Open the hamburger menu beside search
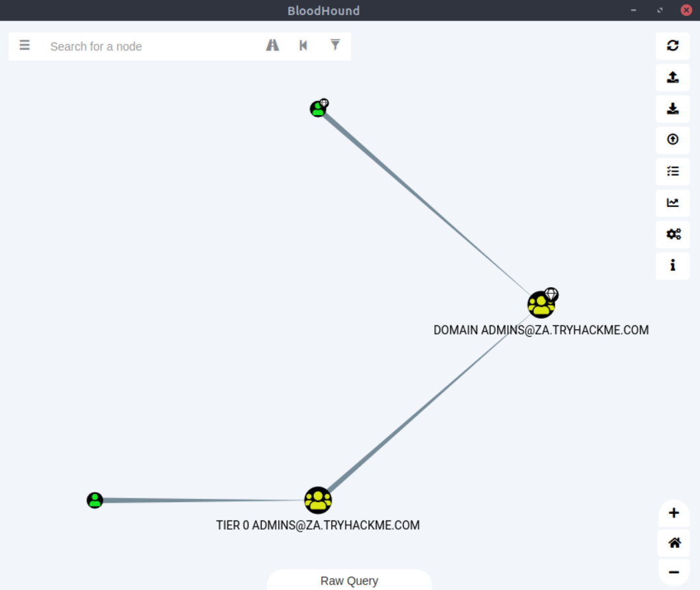The image size is (700, 590). tap(24, 45)
